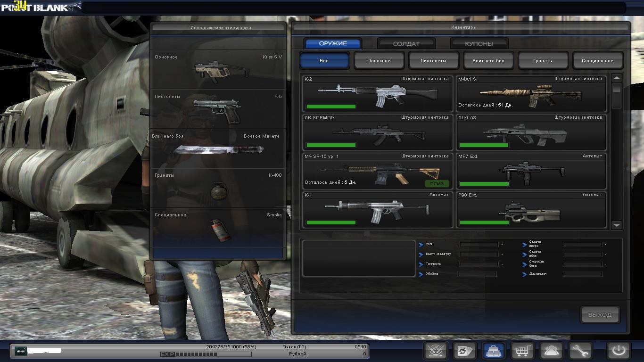Click the Скорость бега stat arrow
The width and height of the screenshot is (644, 362).
click(x=525, y=264)
